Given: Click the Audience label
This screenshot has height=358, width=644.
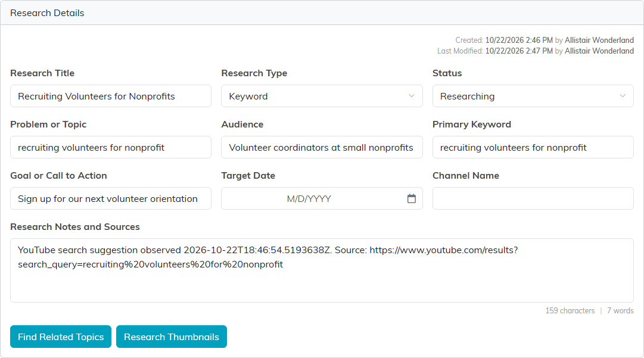Looking at the screenshot, I should pyautogui.click(x=242, y=124).
